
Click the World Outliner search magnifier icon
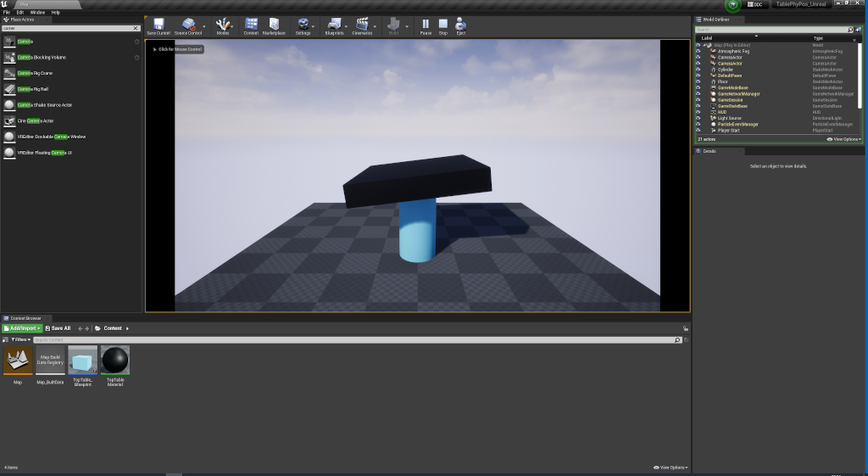tap(850, 30)
